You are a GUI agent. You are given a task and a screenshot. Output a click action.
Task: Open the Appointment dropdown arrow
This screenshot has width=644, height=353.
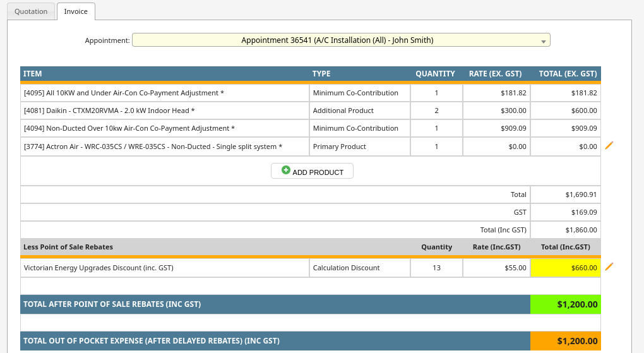coord(543,41)
